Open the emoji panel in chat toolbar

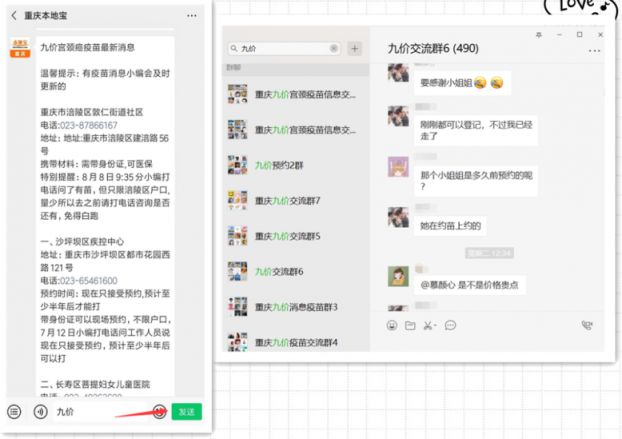[x=392, y=326]
